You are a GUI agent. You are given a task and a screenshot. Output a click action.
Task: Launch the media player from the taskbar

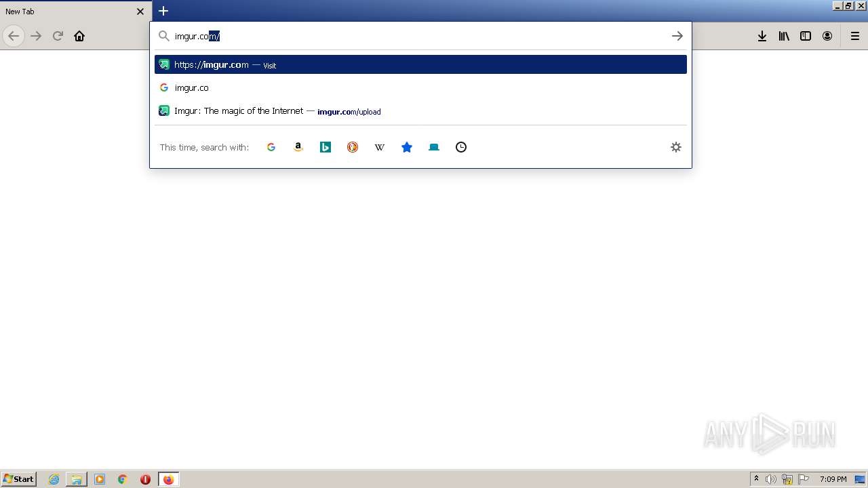point(100,479)
